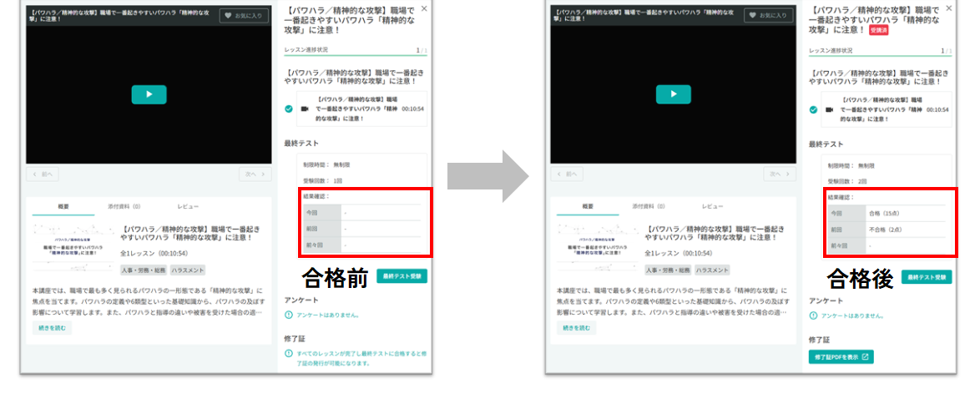
Task: Close the left screenshot's lesson panel with X
Action: pos(424,8)
